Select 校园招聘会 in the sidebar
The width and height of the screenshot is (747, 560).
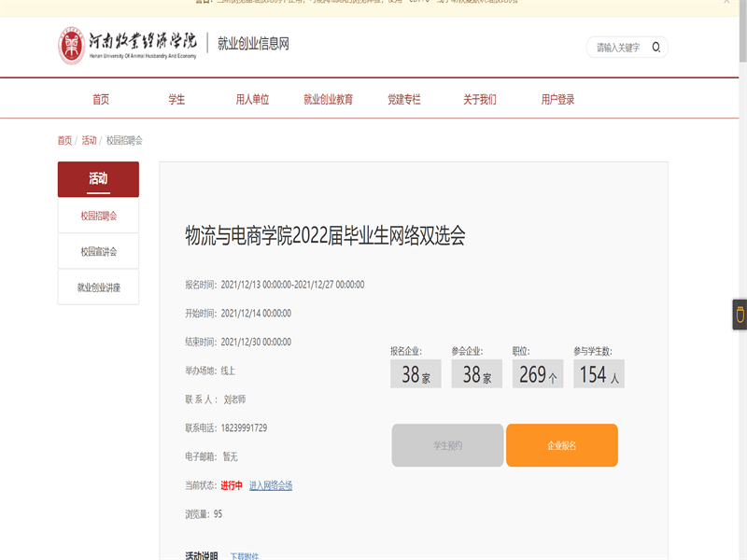coord(98,216)
